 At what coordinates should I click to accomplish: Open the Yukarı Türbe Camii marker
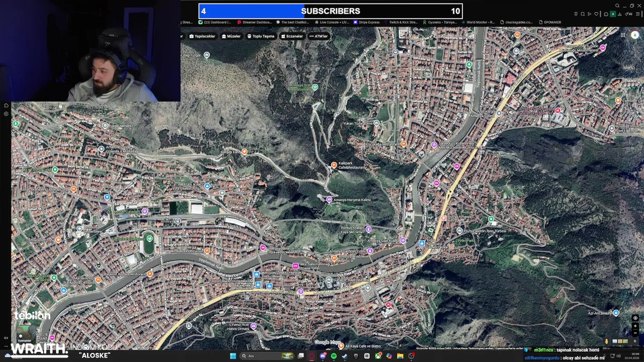point(375,123)
